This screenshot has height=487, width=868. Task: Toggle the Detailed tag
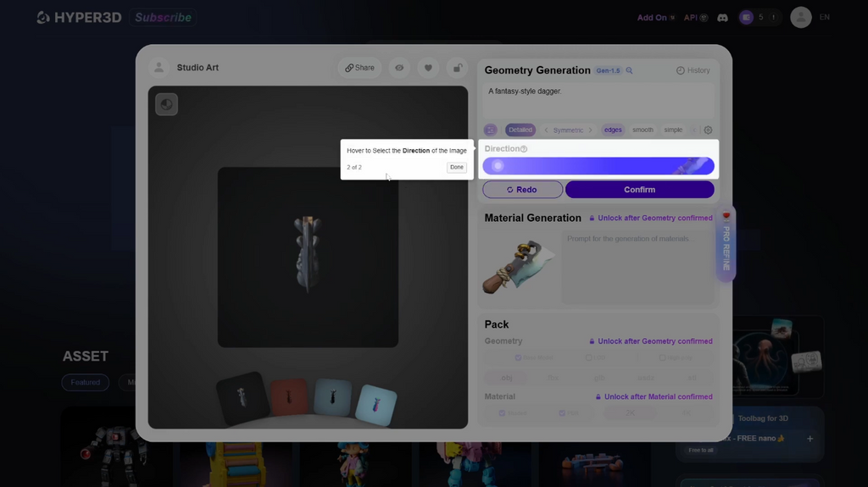(520, 130)
